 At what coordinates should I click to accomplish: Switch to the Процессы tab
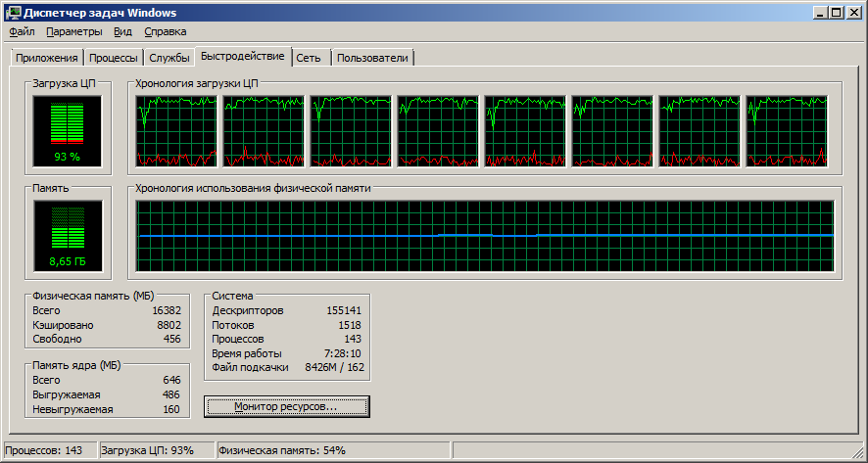point(113,58)
